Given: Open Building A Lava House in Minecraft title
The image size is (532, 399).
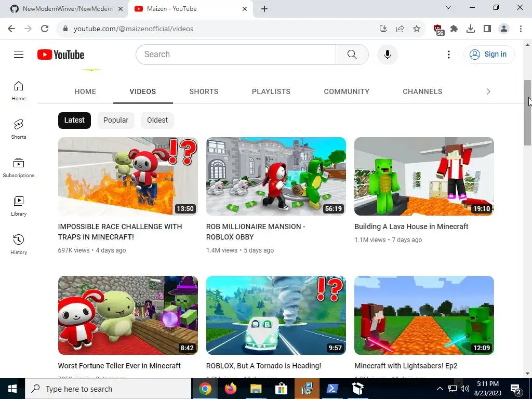Looking at the screenshot, I should (x=411, y=227).
